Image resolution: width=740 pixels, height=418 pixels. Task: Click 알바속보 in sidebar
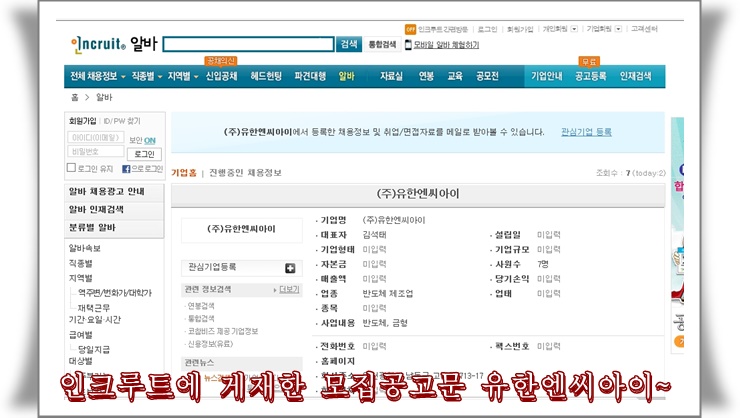click(x=84, y=248)
